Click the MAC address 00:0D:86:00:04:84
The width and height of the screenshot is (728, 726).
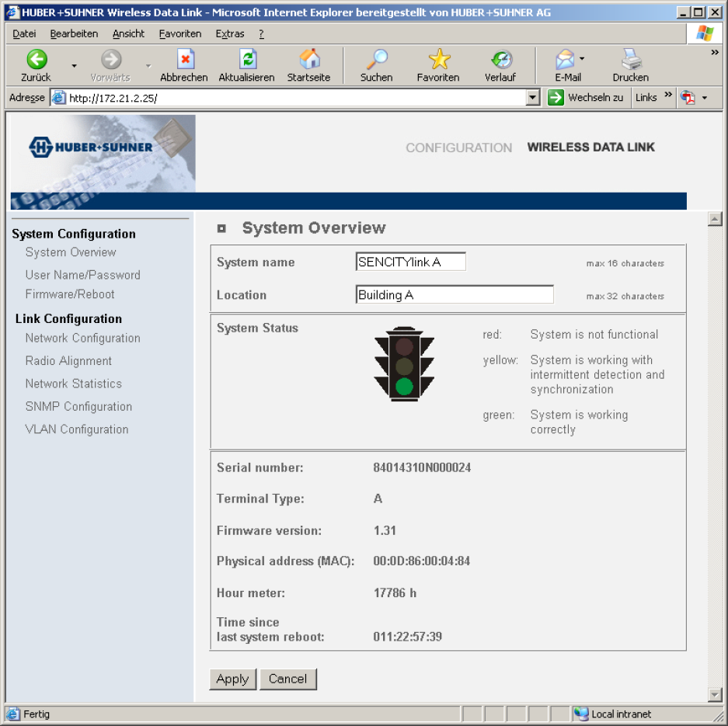tap(422, 561)
